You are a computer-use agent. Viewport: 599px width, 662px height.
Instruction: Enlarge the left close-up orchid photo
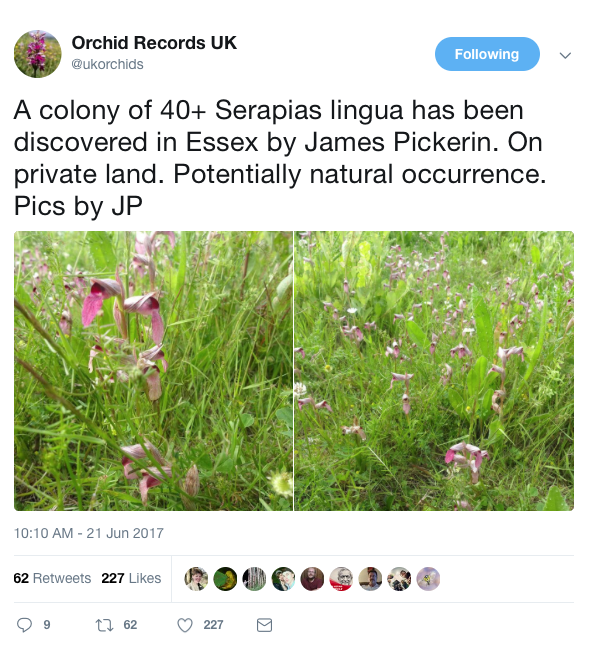tap(153, 371)
